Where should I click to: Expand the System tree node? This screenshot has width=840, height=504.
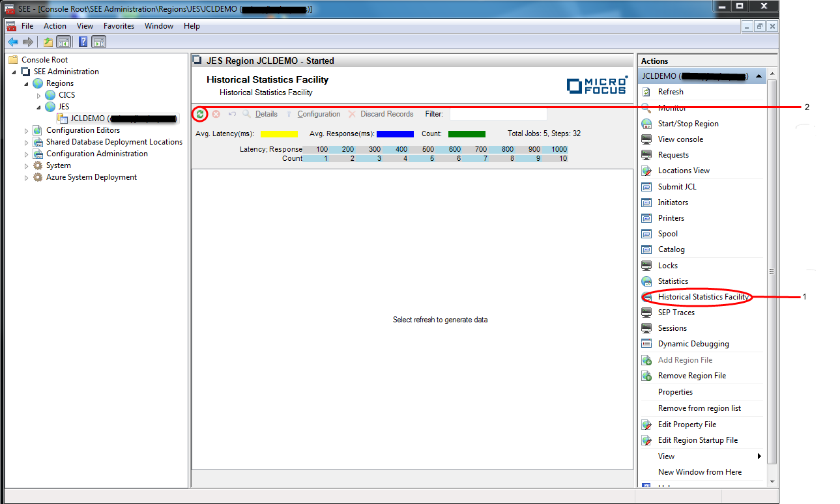(27, 165)
